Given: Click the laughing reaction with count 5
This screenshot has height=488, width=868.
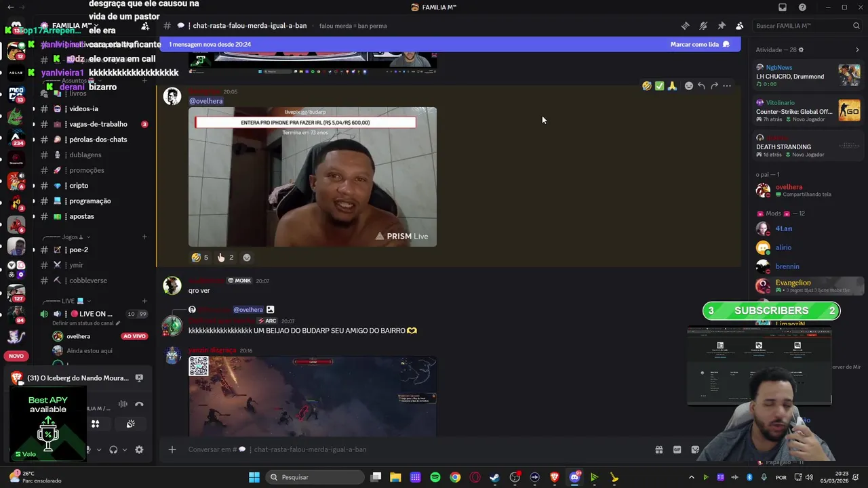Looking at the screenshot, I should coord(200,258).
